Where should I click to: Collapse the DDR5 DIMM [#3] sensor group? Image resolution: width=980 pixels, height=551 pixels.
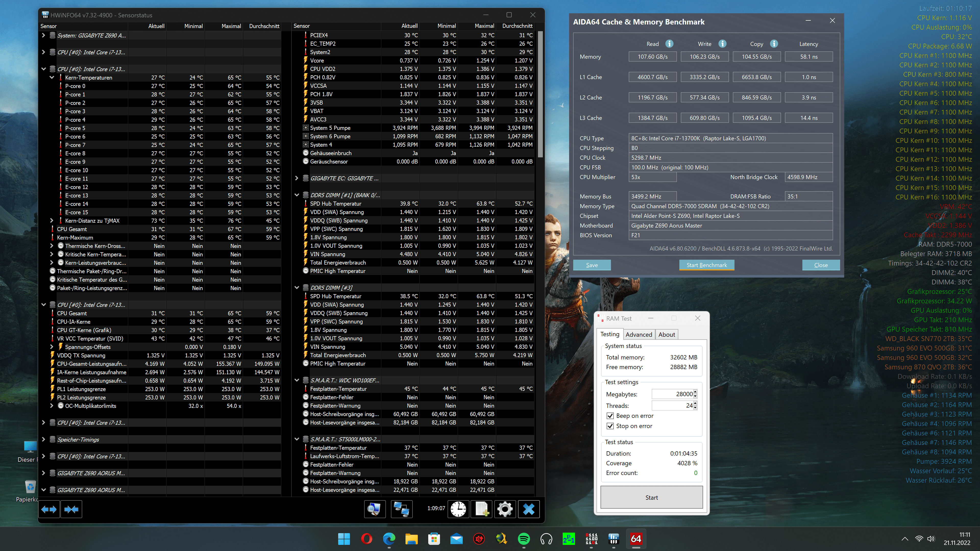click(x=297, y=288)
